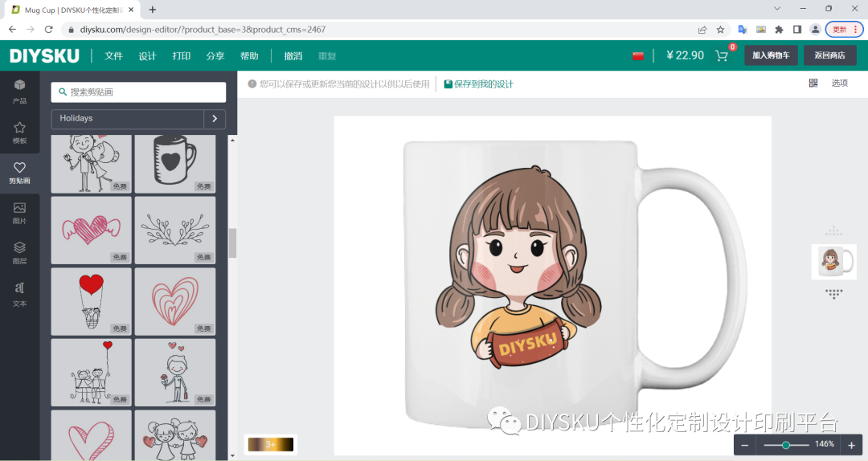Click the browser profile avatar icon

click(815, 30)
